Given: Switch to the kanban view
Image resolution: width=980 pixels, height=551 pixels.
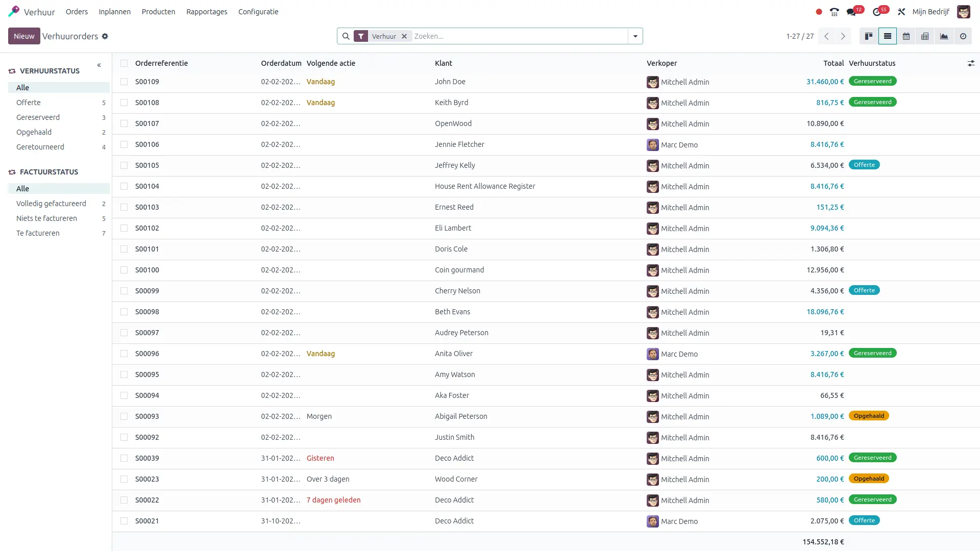Looking at the screenshot, I should [x=868, y=36].
